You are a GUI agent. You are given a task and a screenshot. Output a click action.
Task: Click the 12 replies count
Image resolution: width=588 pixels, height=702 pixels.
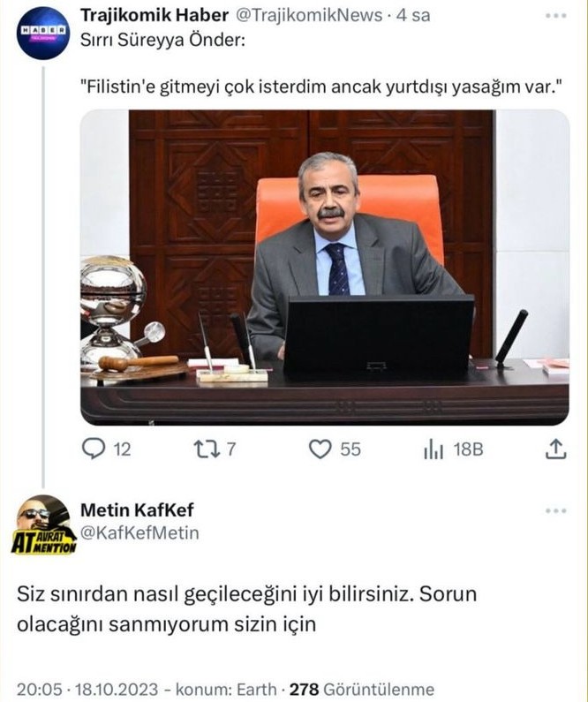point(122,449)
